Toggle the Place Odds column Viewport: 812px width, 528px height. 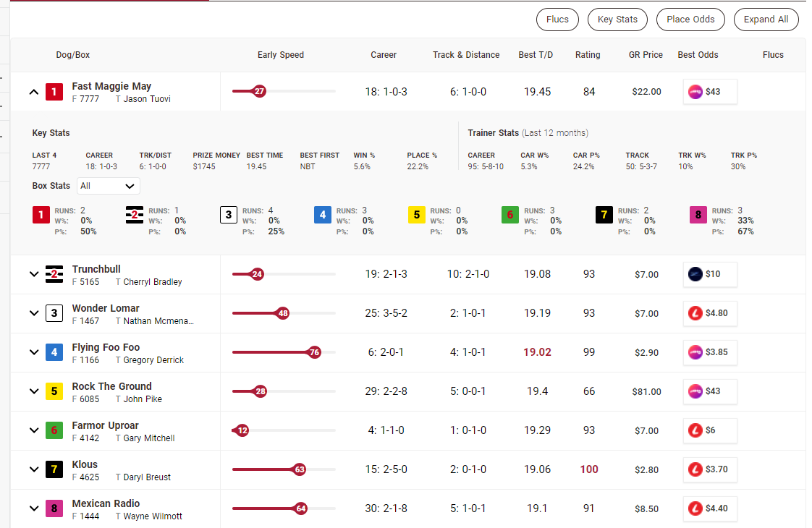coord(690,20)
